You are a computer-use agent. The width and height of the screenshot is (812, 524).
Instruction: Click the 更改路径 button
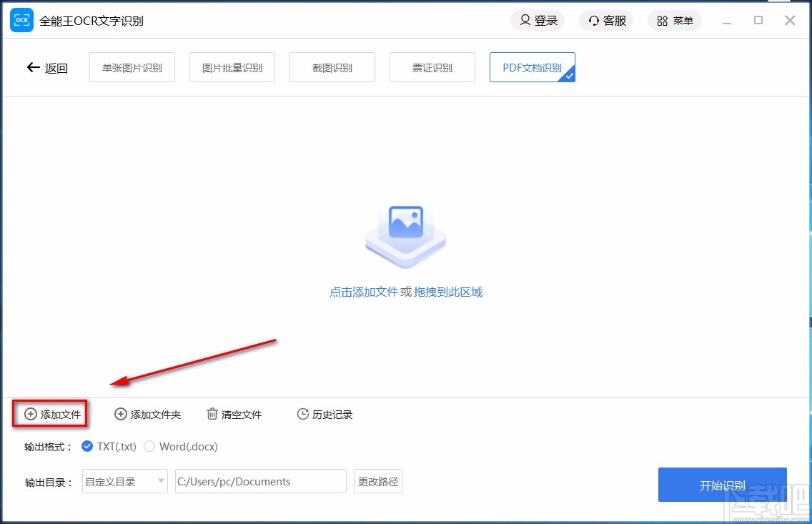377,482
